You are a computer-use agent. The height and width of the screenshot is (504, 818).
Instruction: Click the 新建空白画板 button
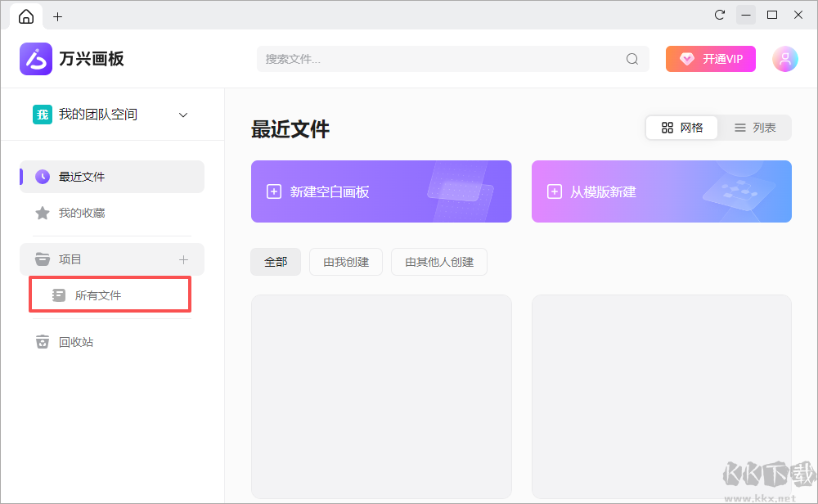pos(381,191)
